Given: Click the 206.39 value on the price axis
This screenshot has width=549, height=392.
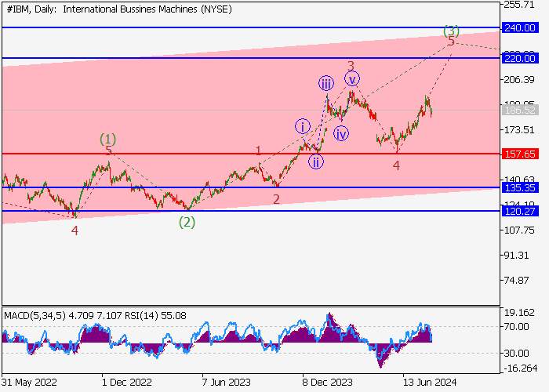Looking at the screenshot, I should click(x=519, y=80).
